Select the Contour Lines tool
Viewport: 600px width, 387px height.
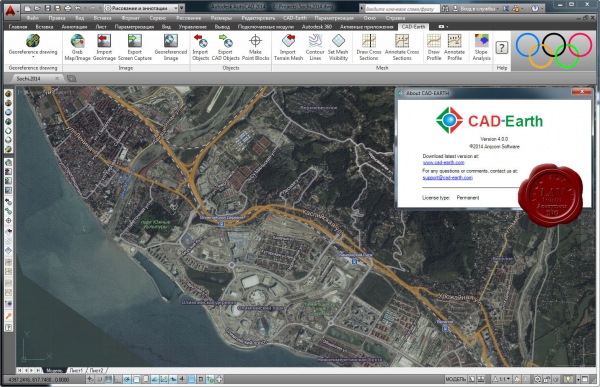[315, 47]
